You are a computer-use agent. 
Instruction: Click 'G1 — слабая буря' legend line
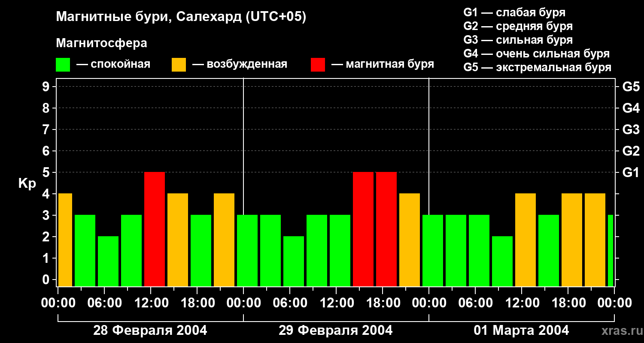click(514, 12)
